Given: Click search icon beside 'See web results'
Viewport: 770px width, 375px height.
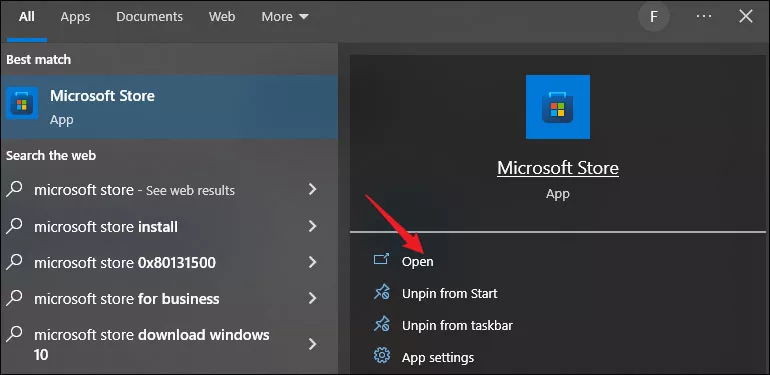Looking at the screenshot, I should click(x=14, y=189).
